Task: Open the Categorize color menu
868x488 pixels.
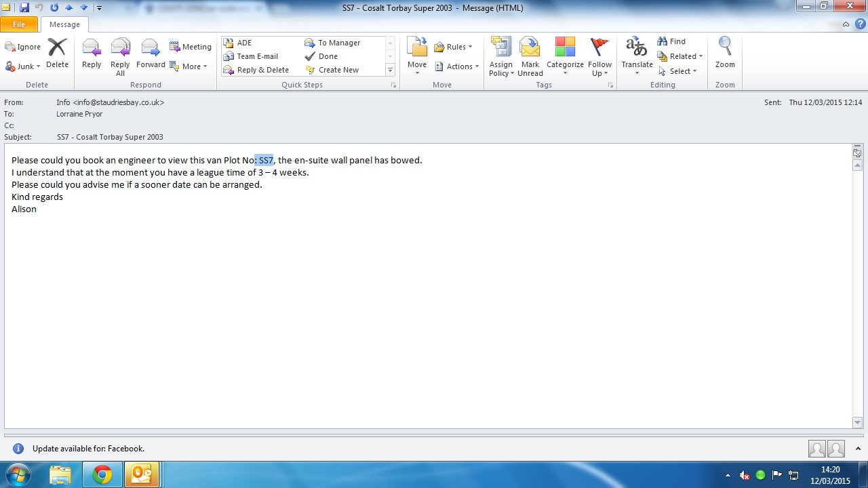Action: 565,57
